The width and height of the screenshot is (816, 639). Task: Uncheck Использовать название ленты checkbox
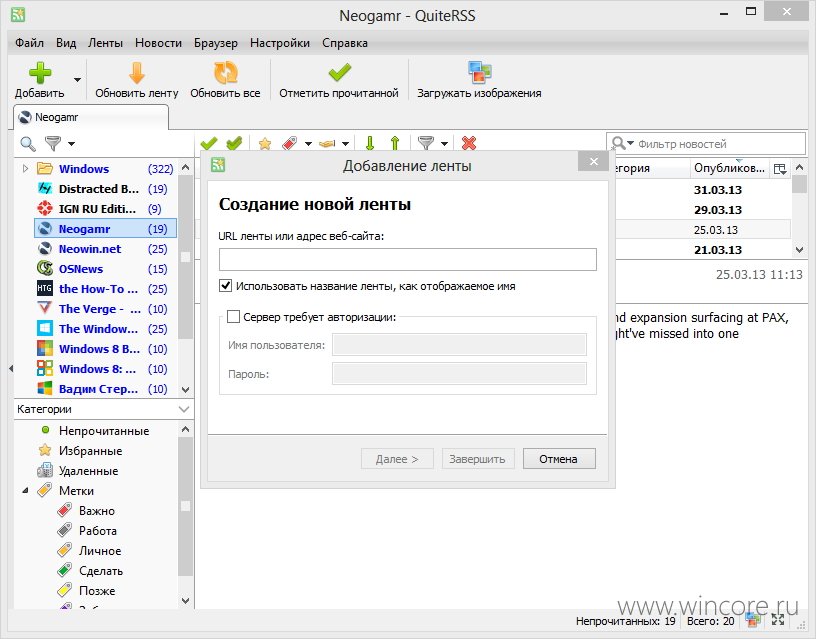[225, 286]
